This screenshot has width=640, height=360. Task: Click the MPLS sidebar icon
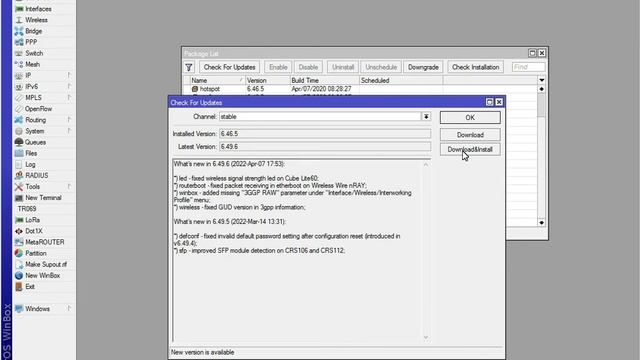(x=19, y=98)
